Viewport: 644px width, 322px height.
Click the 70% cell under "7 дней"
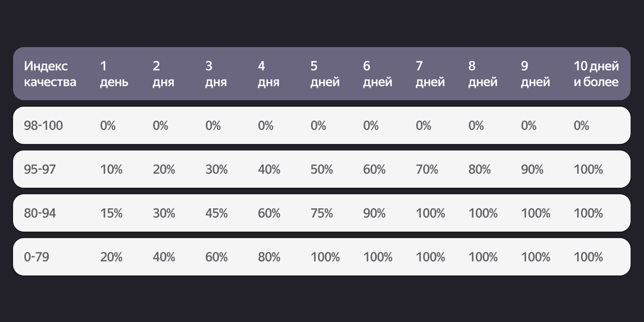[x=427, y=169]
